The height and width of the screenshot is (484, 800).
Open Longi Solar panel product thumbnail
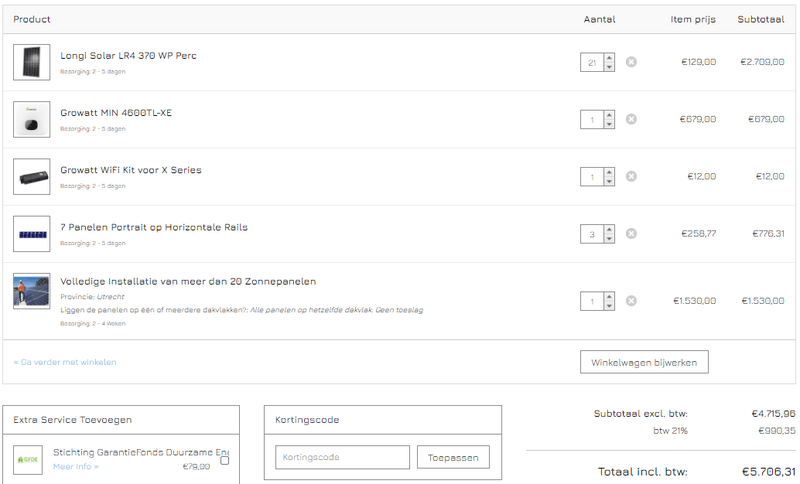32,62
